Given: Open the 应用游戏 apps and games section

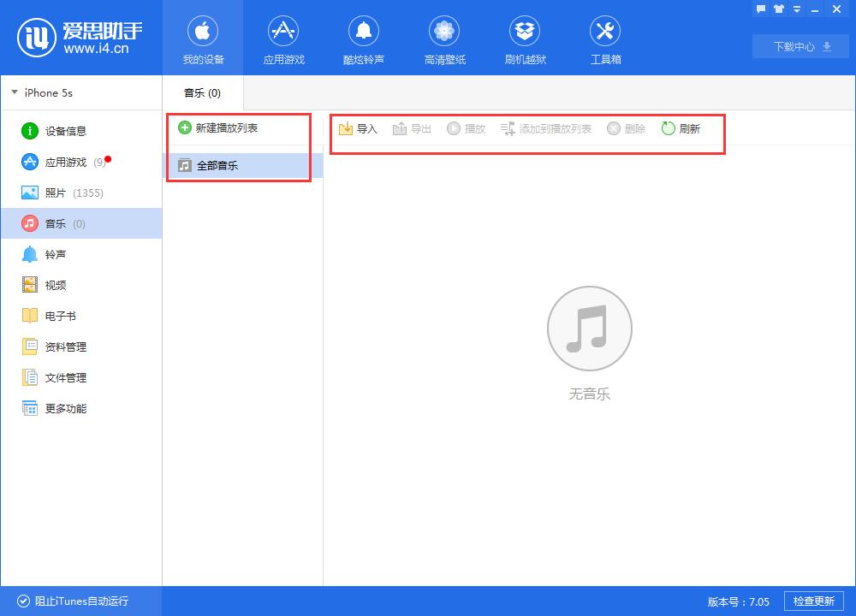Looking at the screenshot, I should 283,38.
